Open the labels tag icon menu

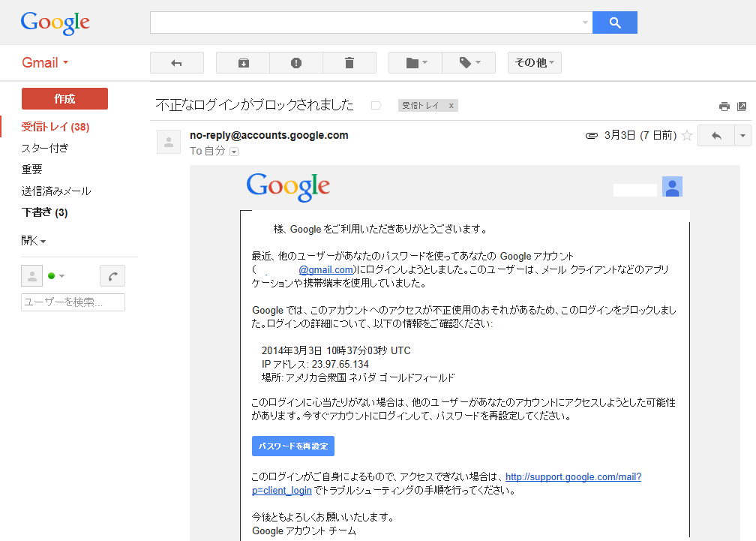click(469, 63)
